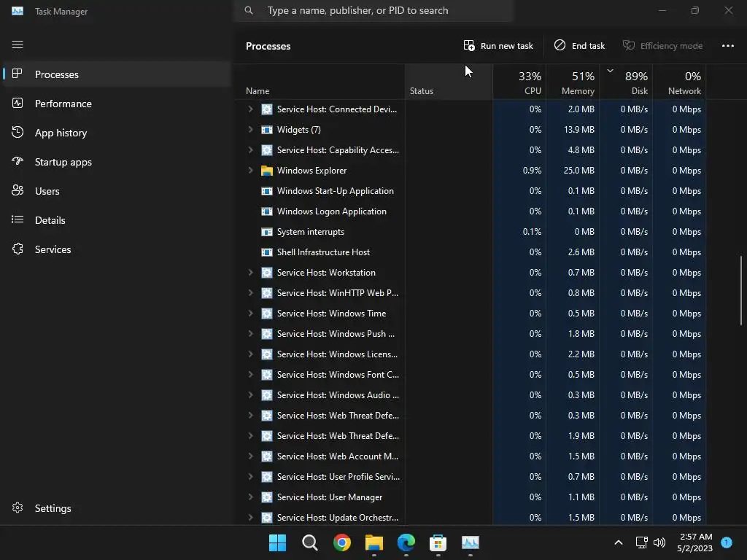
Task: Show hidden system tray icons
Action: click(x=619, y=542)
